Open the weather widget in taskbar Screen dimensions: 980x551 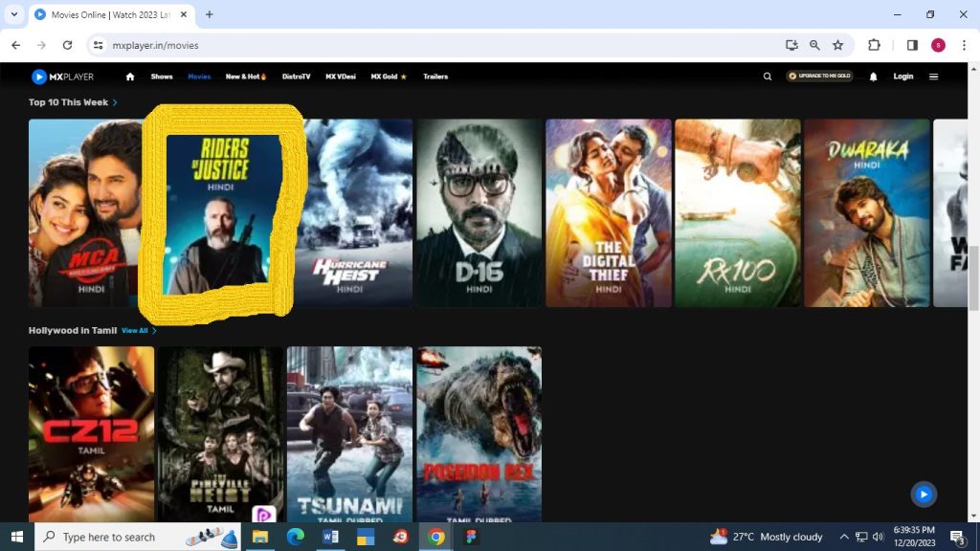(767, 537)
